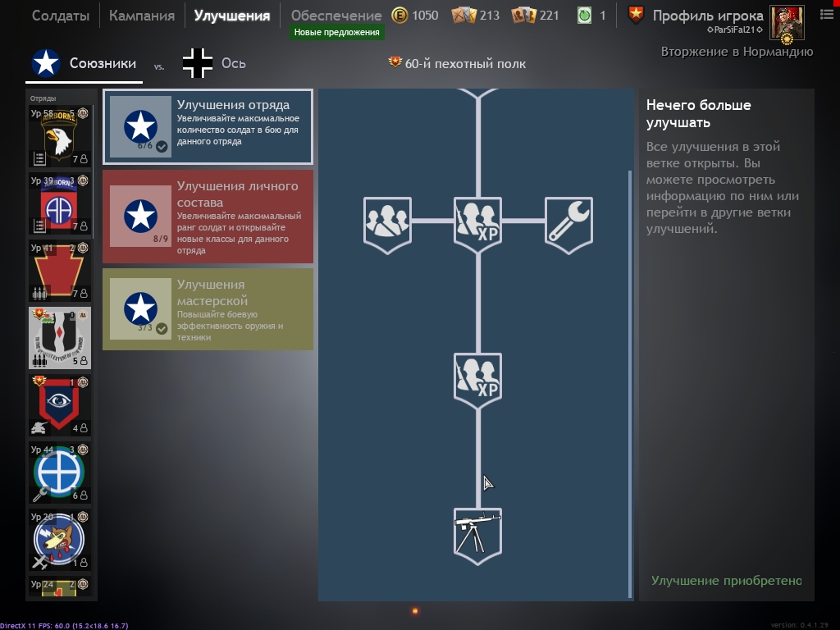Image resolution: width=840 pixels, height=630 pixels.
Task: Select the 82nd Airborne AA squad
Action: tap(60, 204)
